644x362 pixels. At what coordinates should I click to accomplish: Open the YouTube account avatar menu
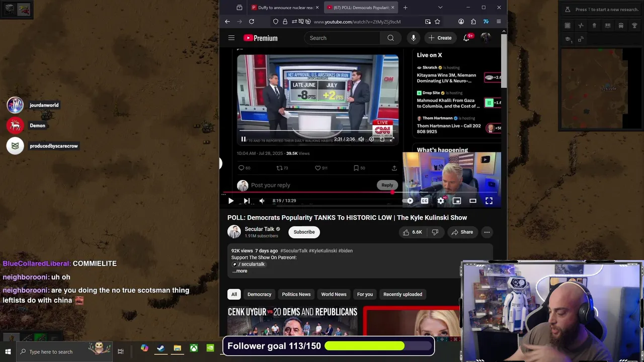click(486, 38)
